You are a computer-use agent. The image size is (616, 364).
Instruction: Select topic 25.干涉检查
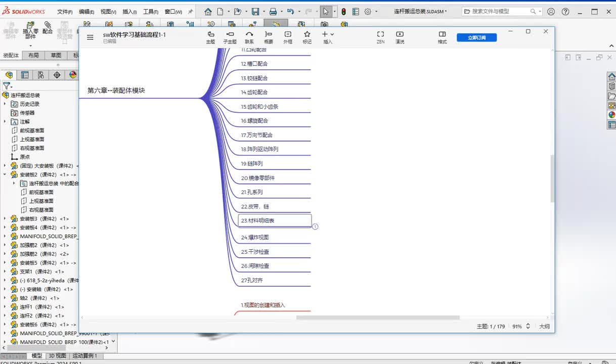point(255,251)
